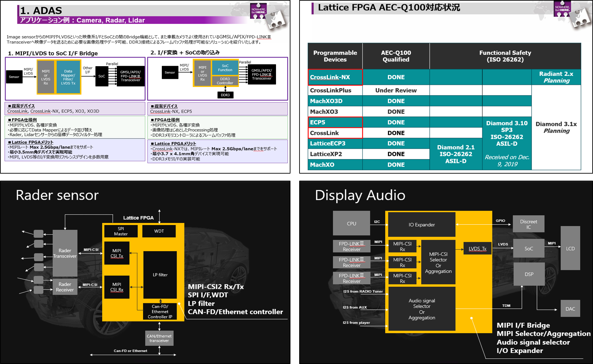This screenshot has height=364, width=593.
Task: Click the 'Can-FD or Ethernet' bus label
Action: [130, 351]
